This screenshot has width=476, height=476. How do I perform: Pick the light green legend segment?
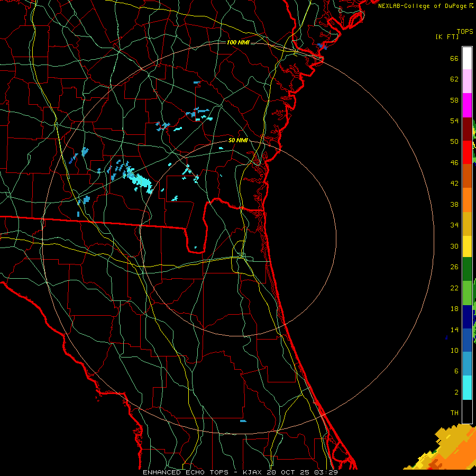[x=467, y=293]
